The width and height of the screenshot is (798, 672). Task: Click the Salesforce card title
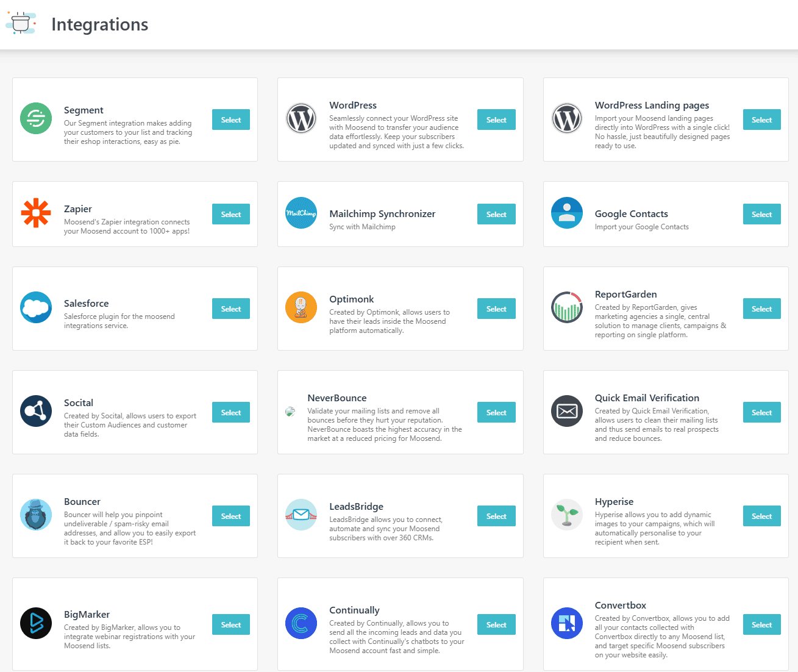coord(87,304)
